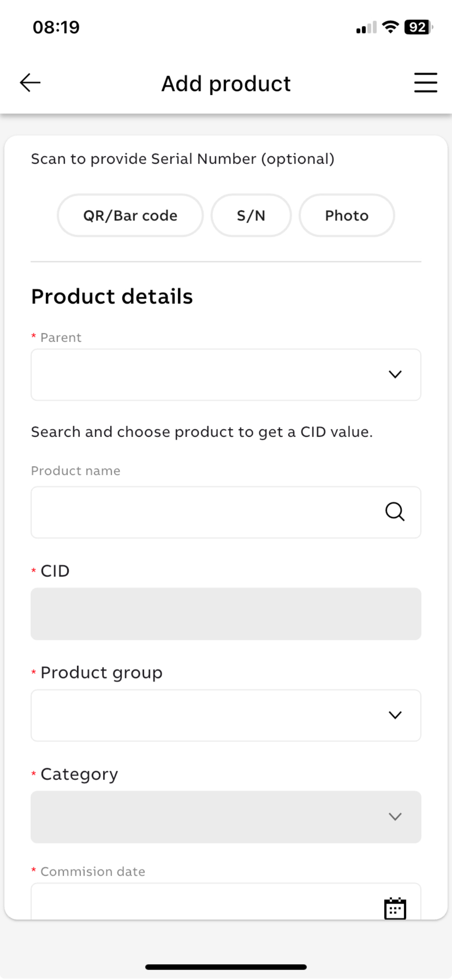Viewport: 452px width, 980px height.
Task: Expand the Category dropdown chevron
Action: pyautogui.click(x=395, y=816)
